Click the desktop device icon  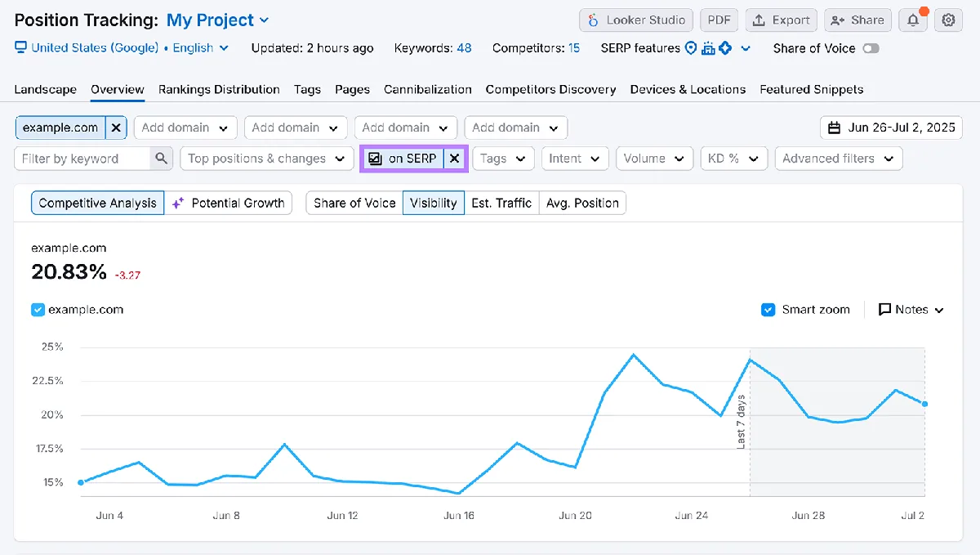21,48
